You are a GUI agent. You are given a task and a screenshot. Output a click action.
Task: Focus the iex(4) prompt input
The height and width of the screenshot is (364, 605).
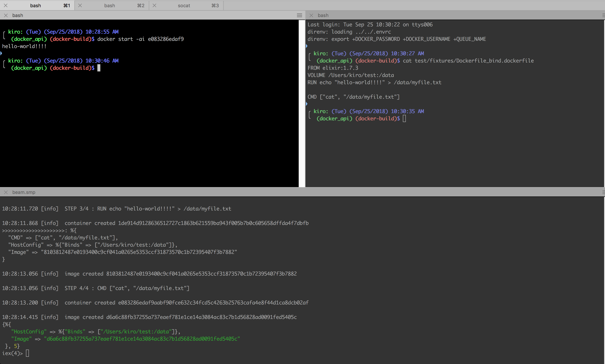coord(27,353)
